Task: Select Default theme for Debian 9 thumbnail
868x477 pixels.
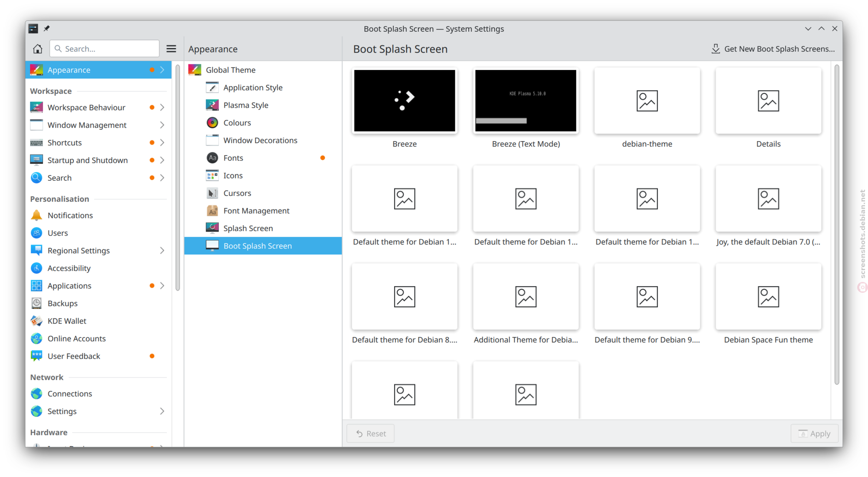Action: point(647,297)
